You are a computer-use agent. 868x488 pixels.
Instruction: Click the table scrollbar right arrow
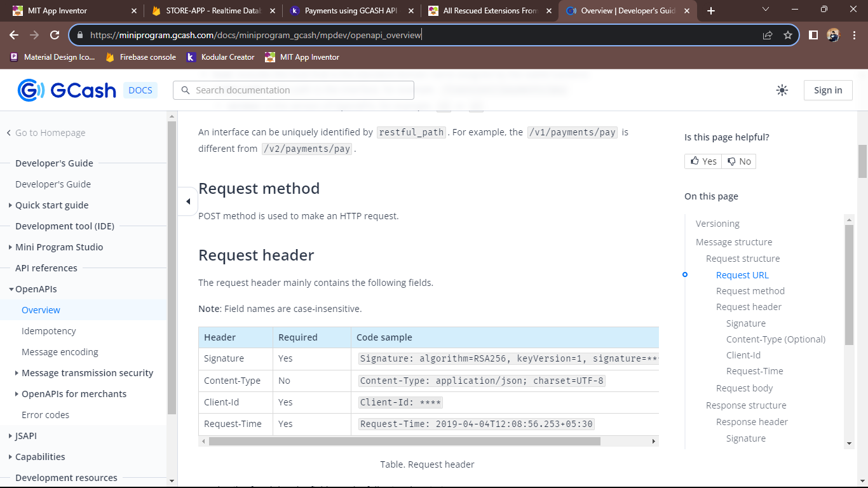[653, 441]
